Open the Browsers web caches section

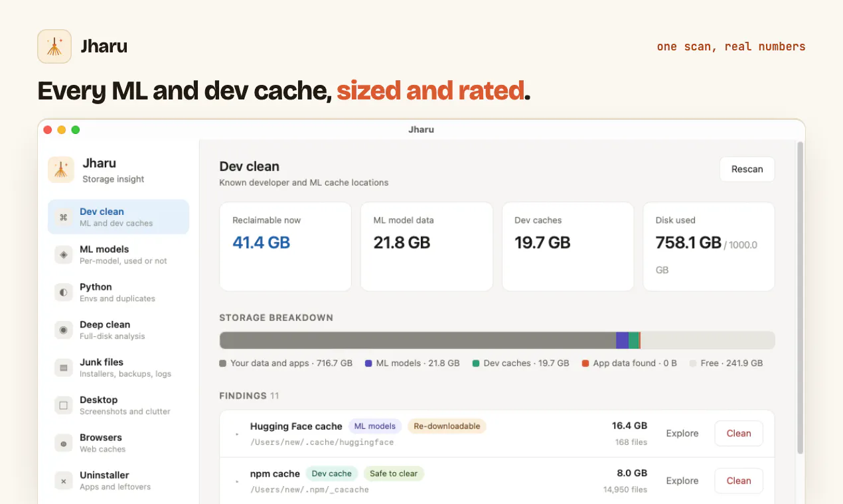coord(118,443)
